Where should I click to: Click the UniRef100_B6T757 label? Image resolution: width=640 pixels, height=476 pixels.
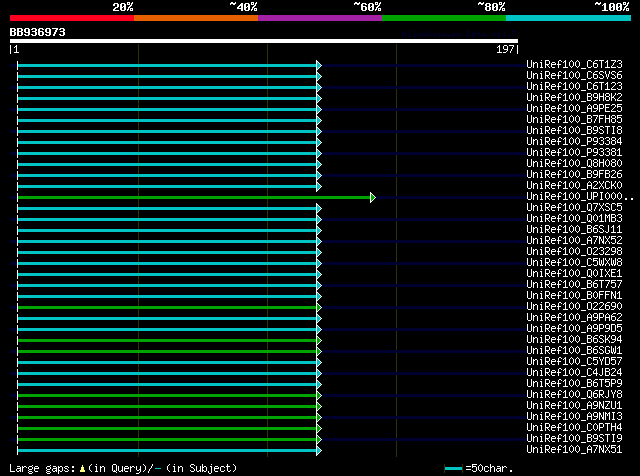[574, 285]
